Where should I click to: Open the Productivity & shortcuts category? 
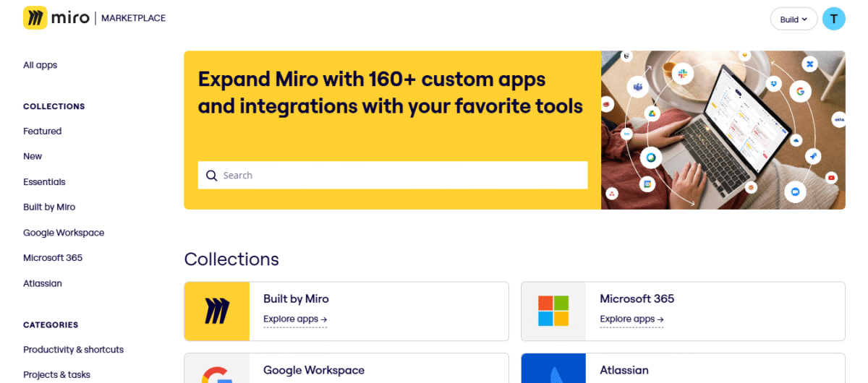point(73,350)
